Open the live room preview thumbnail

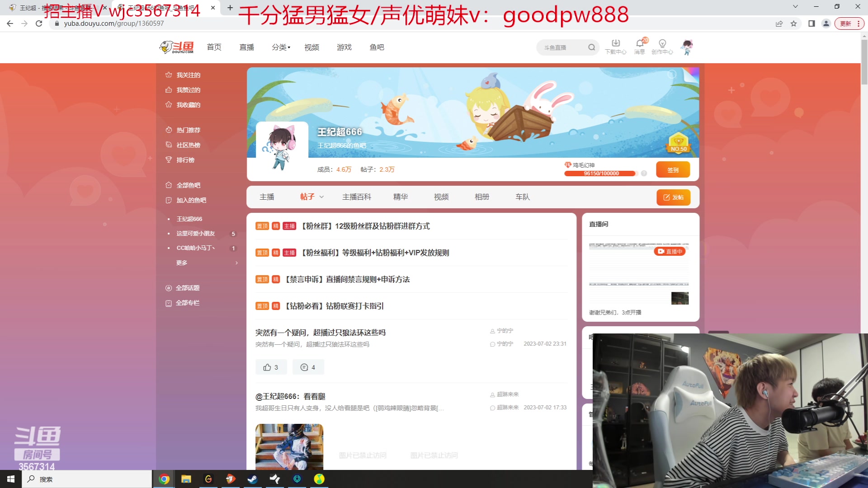click(639, 274)
